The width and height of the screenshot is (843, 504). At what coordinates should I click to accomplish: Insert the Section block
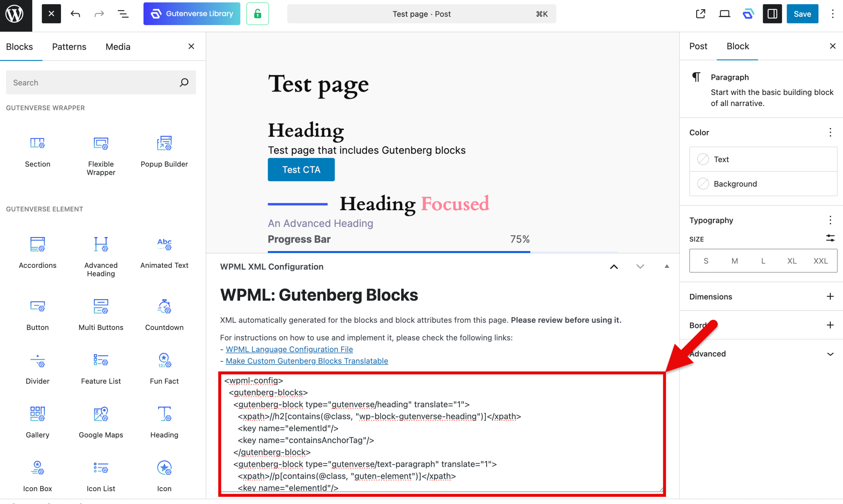pos(38,152)
